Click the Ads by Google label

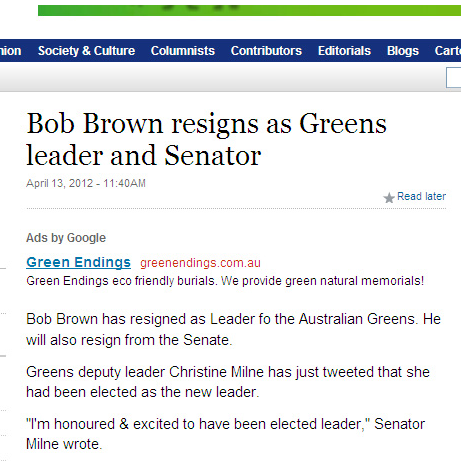point(66,238)
